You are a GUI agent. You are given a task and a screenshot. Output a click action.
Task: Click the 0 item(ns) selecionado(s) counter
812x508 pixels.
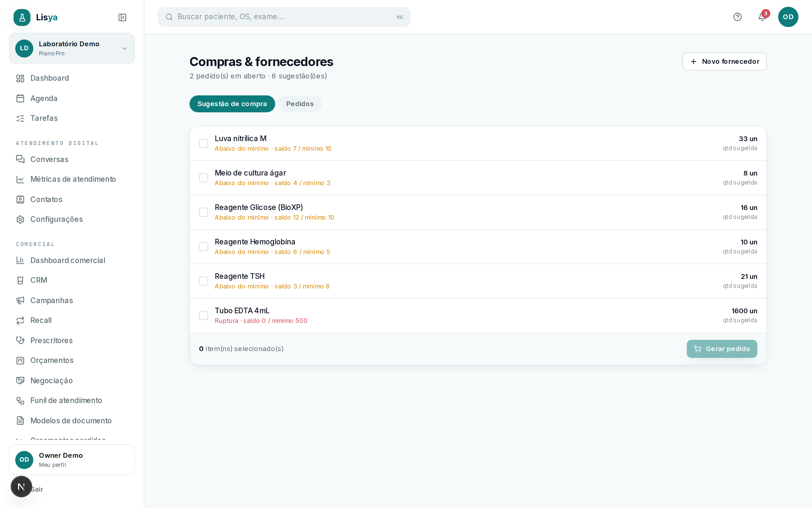241,349
